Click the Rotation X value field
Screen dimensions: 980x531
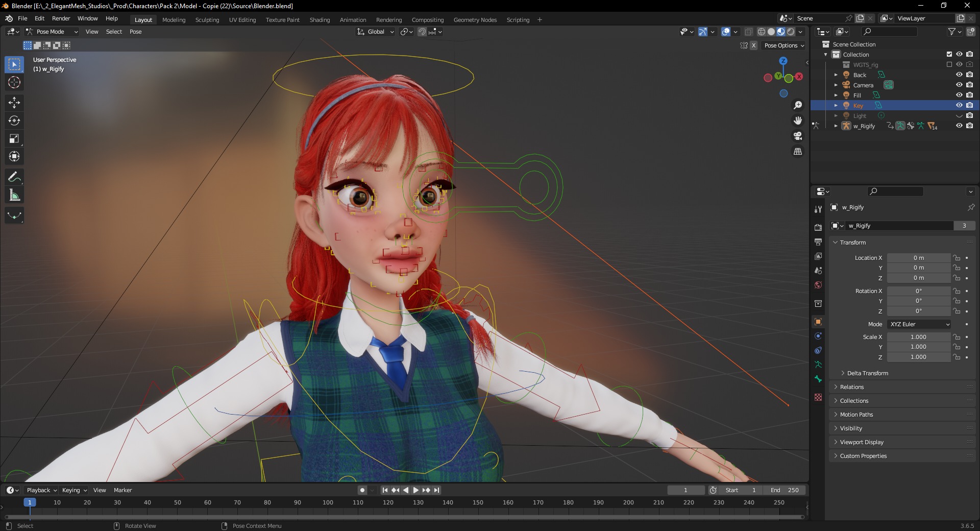click(919, 291)
